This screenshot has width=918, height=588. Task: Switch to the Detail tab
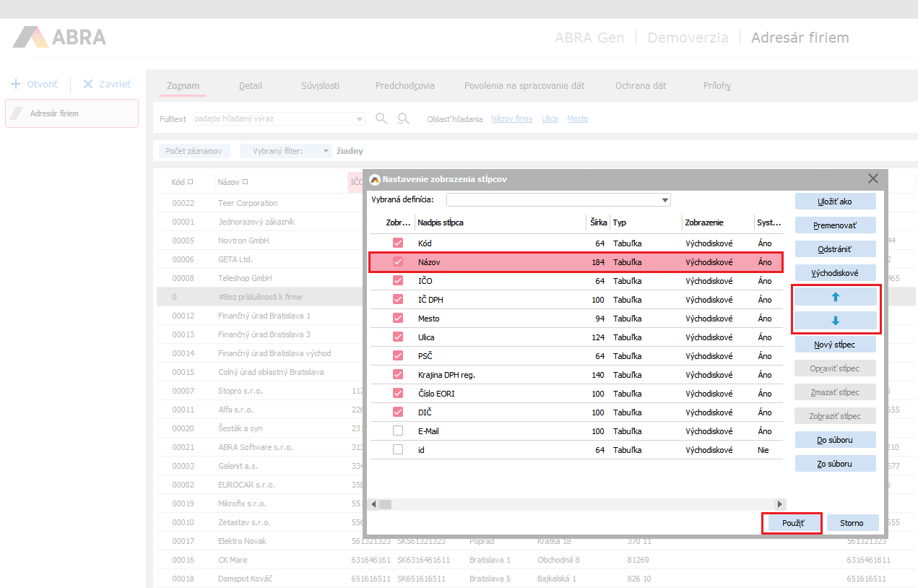250,85
